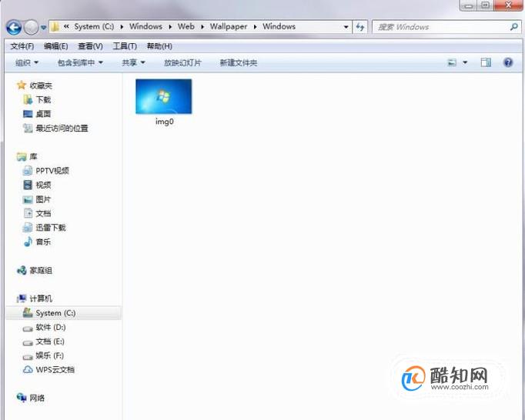Viewport: 525px width, 420px height.
Task: Open the PPTV视频 library
Action: pos(52,171)
